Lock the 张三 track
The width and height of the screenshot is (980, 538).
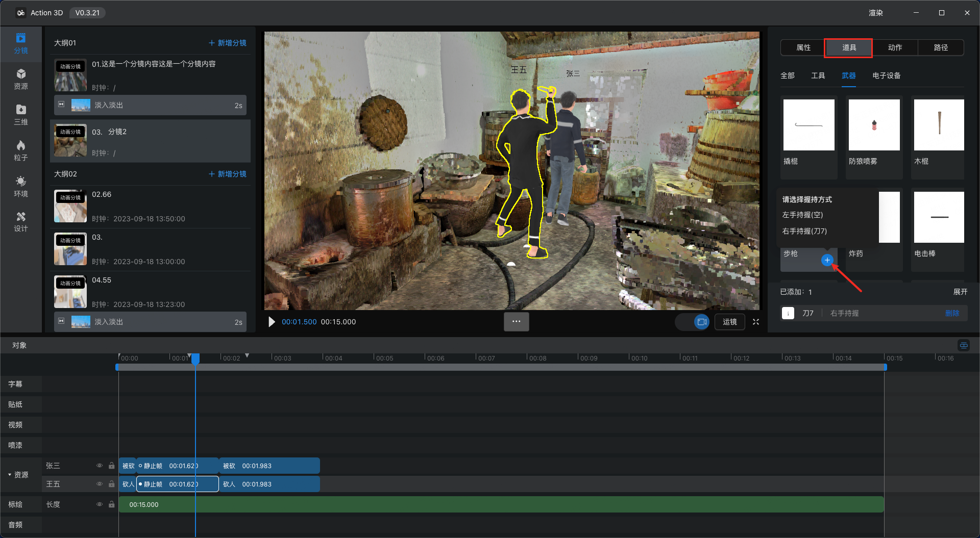112,466
